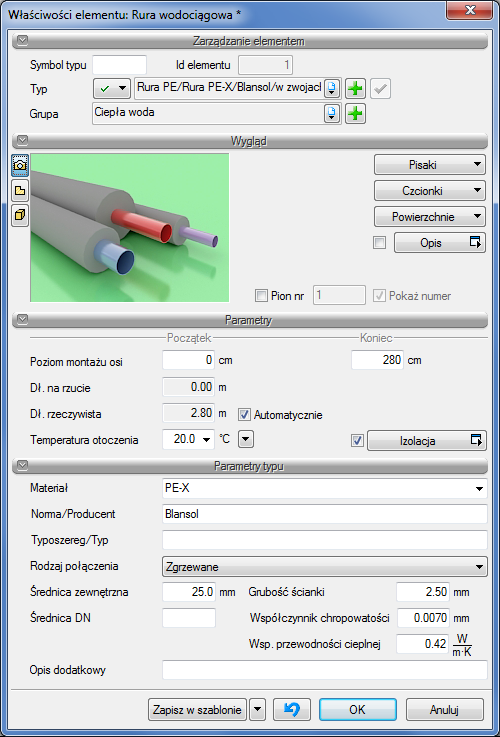Select the yellow folder view icon
The width and height of the screenshot is (500, 737).
tap(20, 190)
